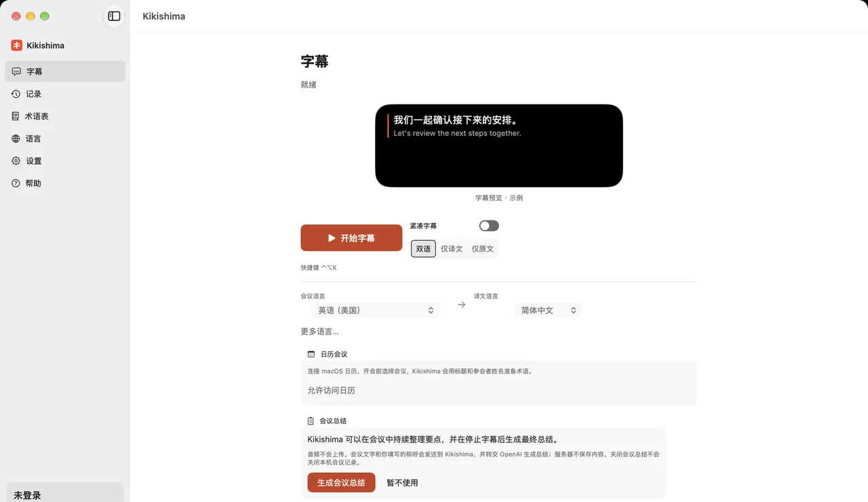Go to 记录 in the sidebar
The height and width of the screenshot is (502, 868).
(x=65, y=94)
